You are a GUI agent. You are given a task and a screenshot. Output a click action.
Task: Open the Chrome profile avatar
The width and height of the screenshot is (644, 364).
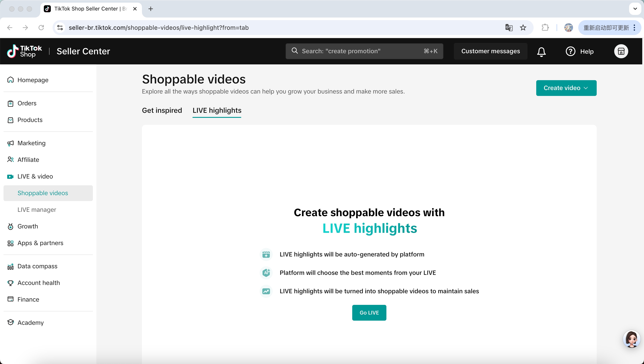point(568,28)
